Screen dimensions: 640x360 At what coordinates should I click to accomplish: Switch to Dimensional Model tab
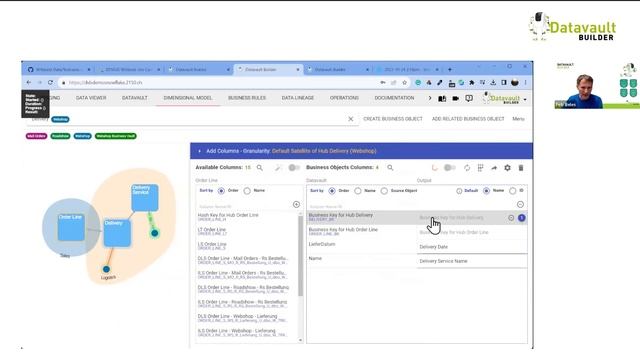[x=188, y=98]
